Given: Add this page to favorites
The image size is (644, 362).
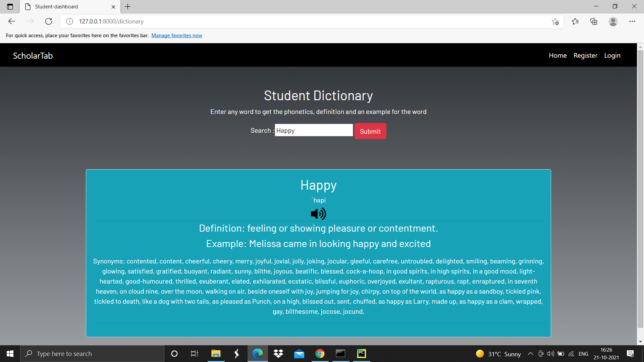Looking at the screenshot, I should [555, 21].
